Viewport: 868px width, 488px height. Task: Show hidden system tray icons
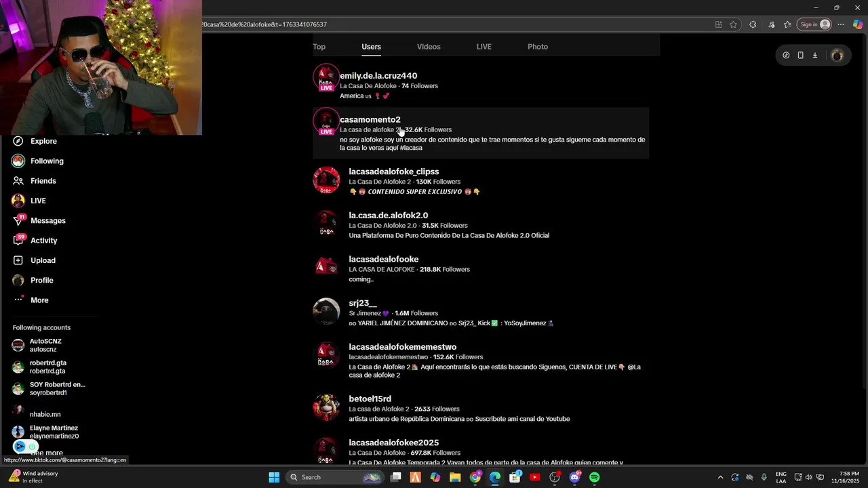720,477
